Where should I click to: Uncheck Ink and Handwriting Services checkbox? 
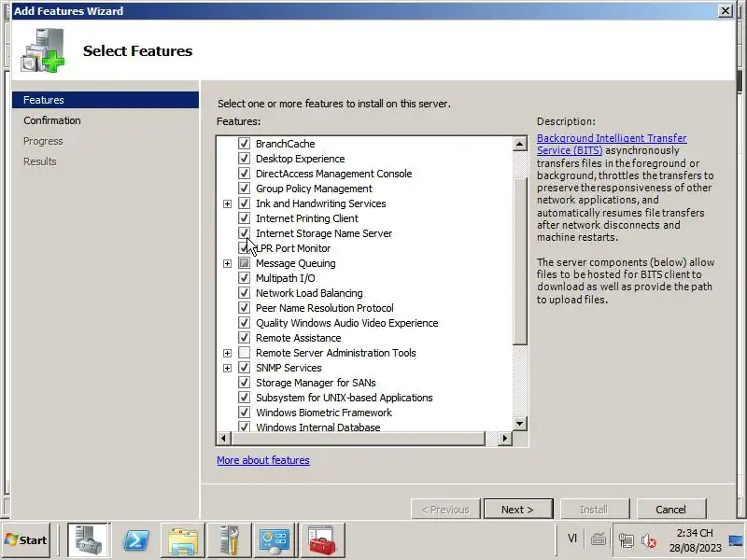coord(244,203)
